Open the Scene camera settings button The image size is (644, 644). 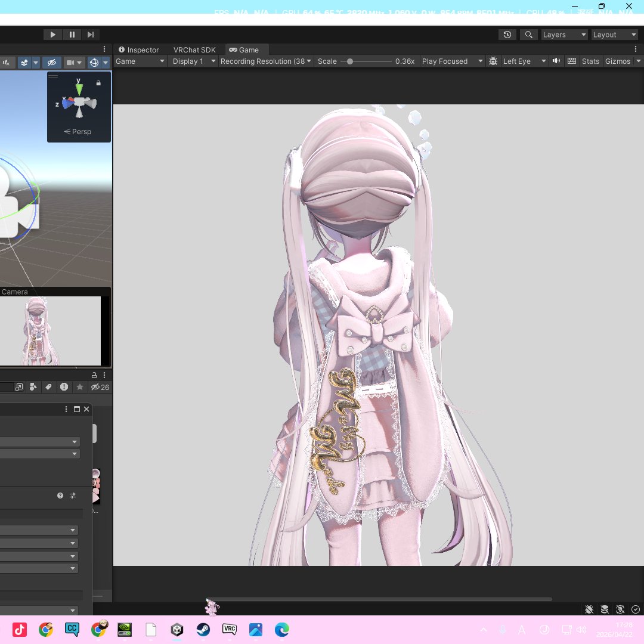[75, 63]
